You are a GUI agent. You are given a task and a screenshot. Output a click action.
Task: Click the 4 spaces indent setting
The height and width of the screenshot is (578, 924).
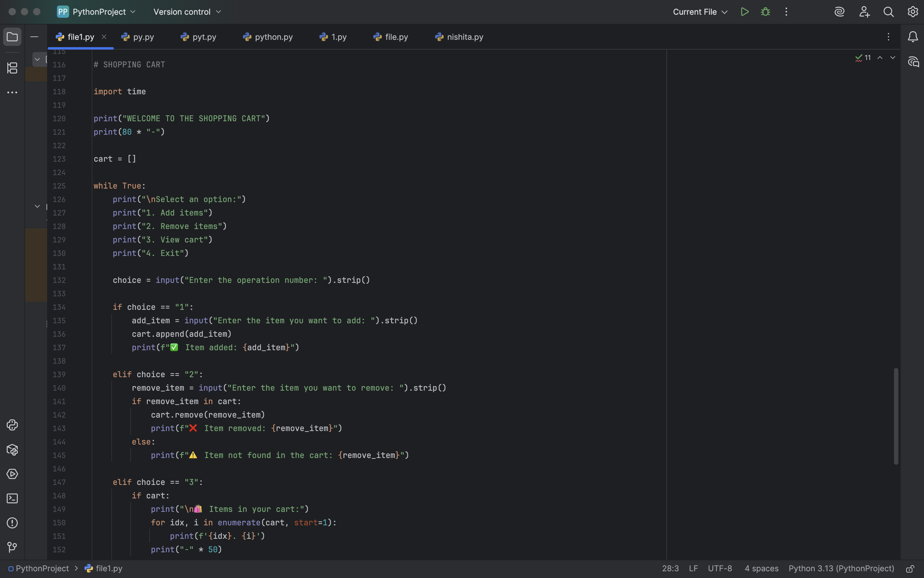click(x=761, y=569)
